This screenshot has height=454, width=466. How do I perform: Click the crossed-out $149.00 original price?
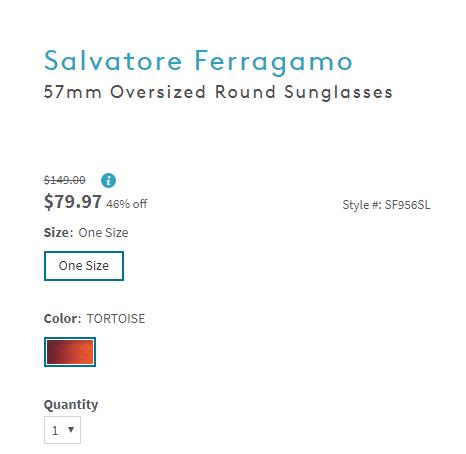65,180
